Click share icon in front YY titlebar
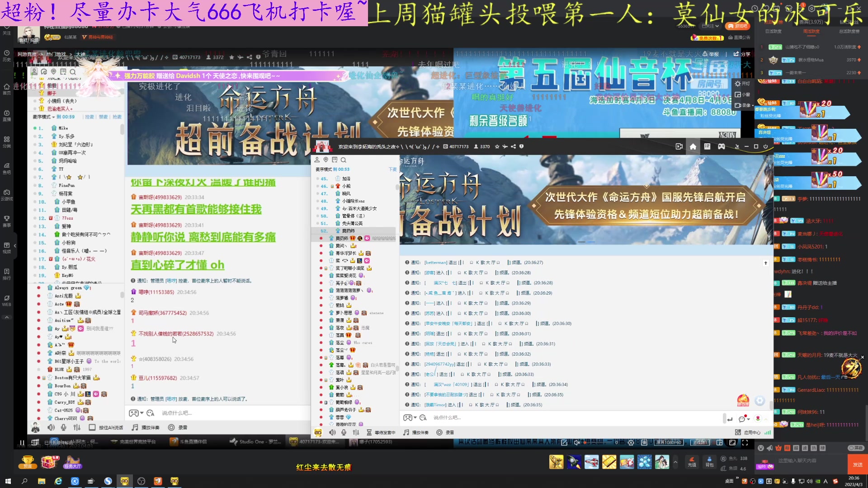Viewport: 868px width, 488px height. pos(513,146)
